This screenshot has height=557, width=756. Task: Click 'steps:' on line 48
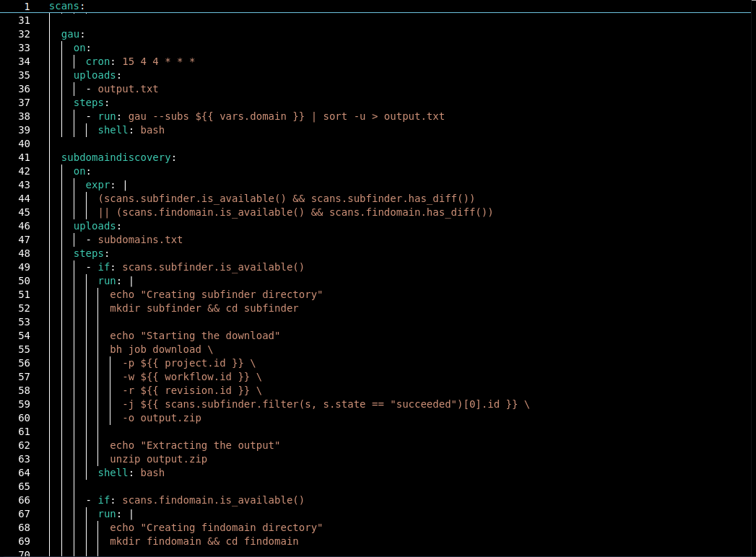91,253
